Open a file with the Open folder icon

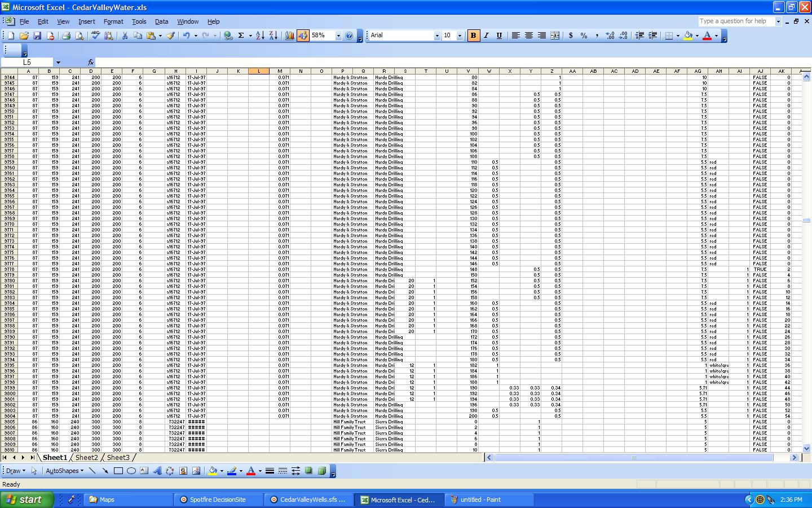[24, 36]
